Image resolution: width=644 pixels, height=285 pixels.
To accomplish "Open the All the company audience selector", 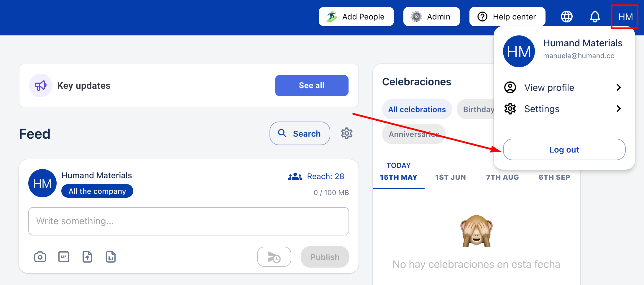I will tap(97, 191).
